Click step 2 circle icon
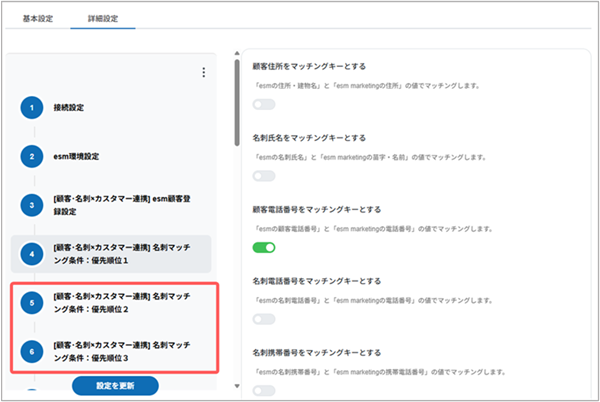This screenshot has width=600, height=402. 32,156
